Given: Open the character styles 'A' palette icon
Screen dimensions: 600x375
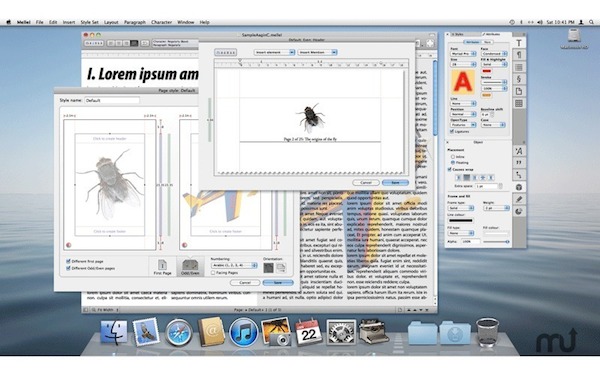Looking at the screenshot, I should (519, 151).
